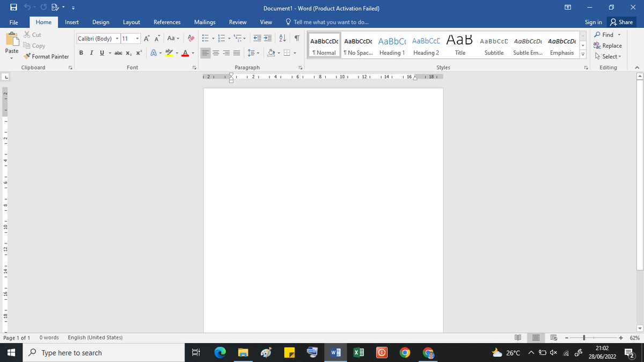The height and width of the screenshot is (362, 644).
Task: Switch to the Design tab
Action: click(101, 22)
